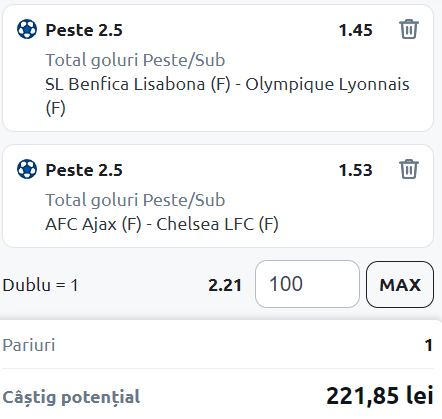
Task: Click Total goluri Peste/Sub under Benfica bet
Action: (135, 60)
